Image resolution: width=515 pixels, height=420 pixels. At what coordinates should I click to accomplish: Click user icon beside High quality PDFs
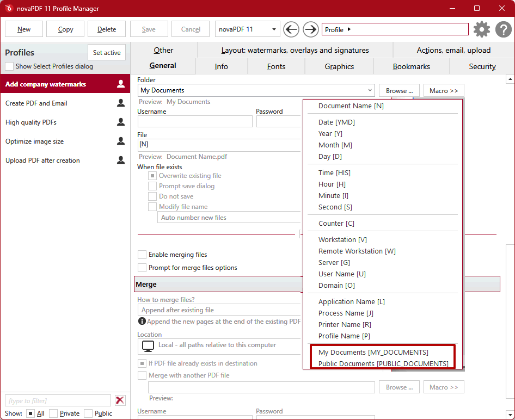coord(121,122)
